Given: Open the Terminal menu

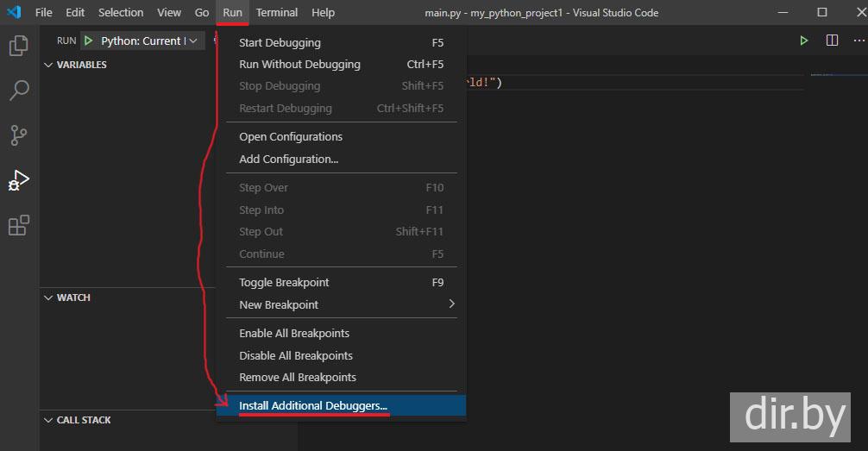Looking at the screenshot, I should tap(277, 12).
